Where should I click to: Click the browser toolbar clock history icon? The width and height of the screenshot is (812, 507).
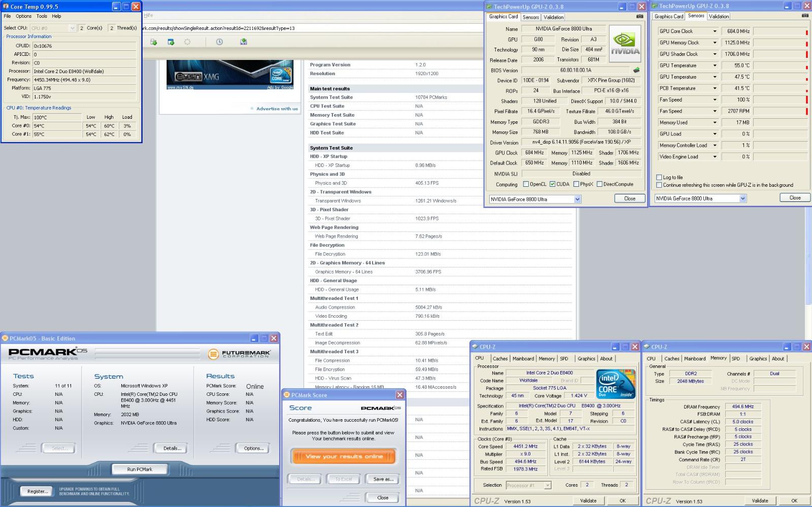point(219,42)
